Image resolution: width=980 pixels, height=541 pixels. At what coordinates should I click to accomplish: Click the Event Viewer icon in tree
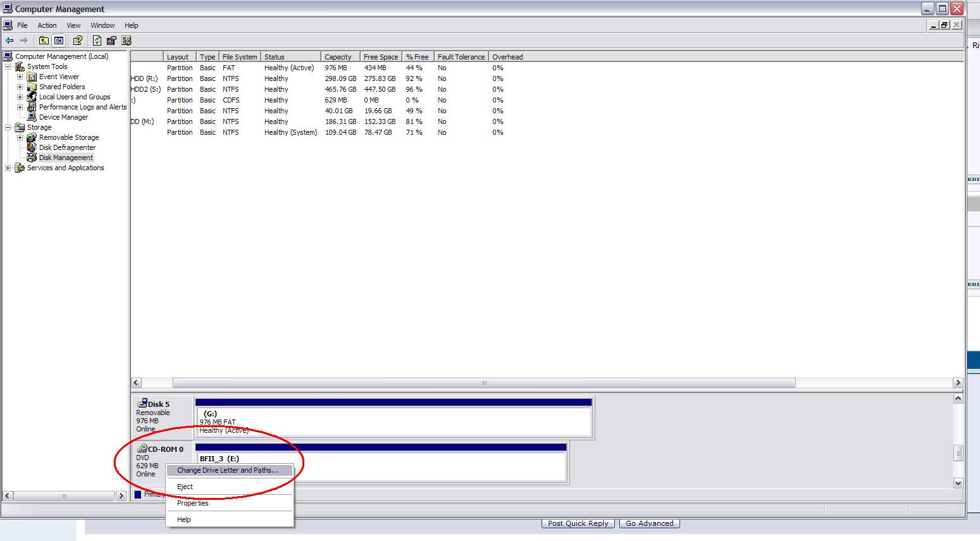pos(32,77)
